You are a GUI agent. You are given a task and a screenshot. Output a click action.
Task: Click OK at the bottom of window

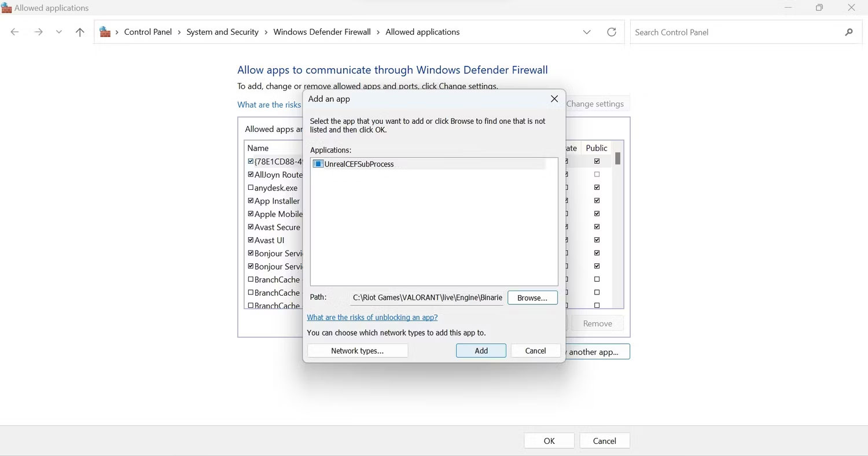pos(549,441)
